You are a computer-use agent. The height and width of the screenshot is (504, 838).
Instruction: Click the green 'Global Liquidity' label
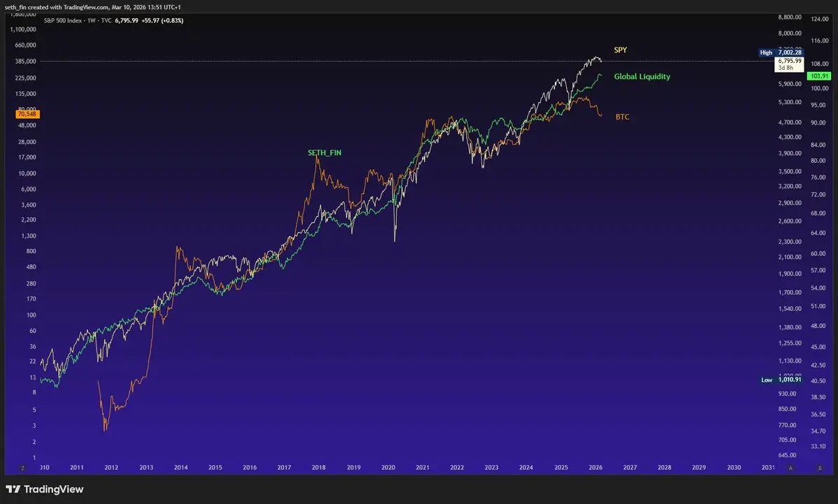642,76
